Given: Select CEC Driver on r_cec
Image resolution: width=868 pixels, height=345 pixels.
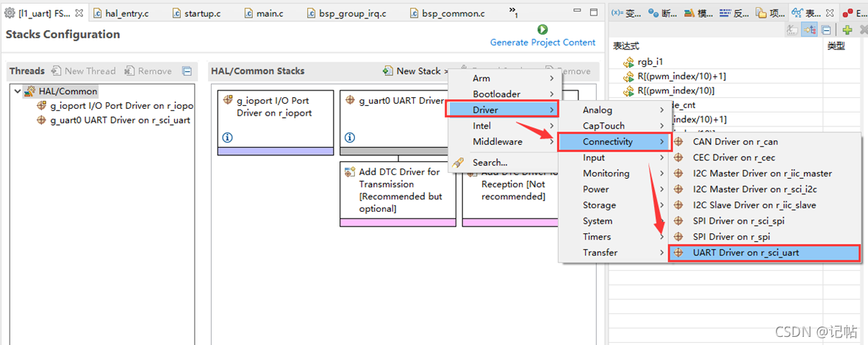Looking at the screenshot, I should pyautogui.click(x=765, y=158).
